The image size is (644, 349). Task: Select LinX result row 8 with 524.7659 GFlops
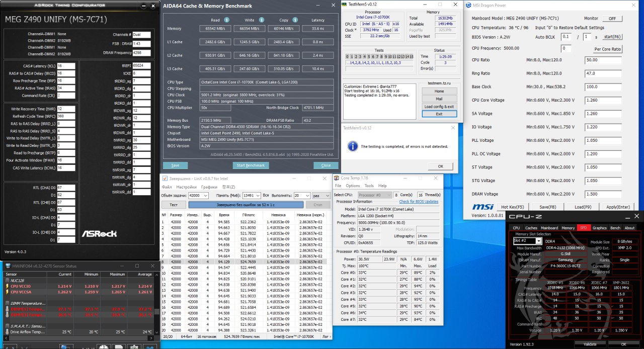[x=247, y=261]
